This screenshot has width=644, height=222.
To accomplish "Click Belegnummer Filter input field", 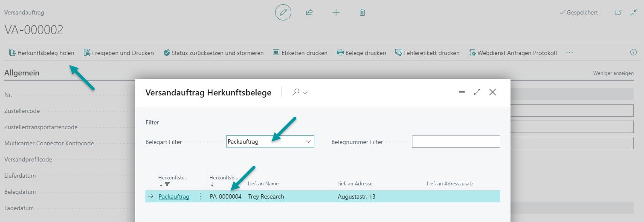I will click(x=456, y=141).
